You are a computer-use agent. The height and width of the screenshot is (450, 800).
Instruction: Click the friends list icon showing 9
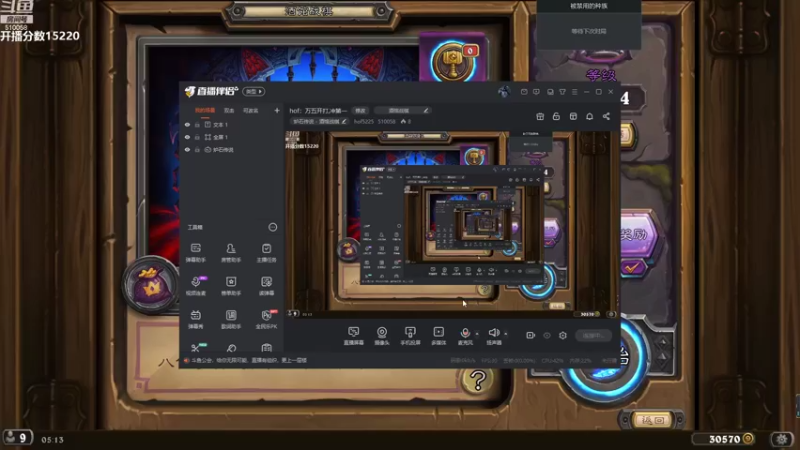point(17,438)
